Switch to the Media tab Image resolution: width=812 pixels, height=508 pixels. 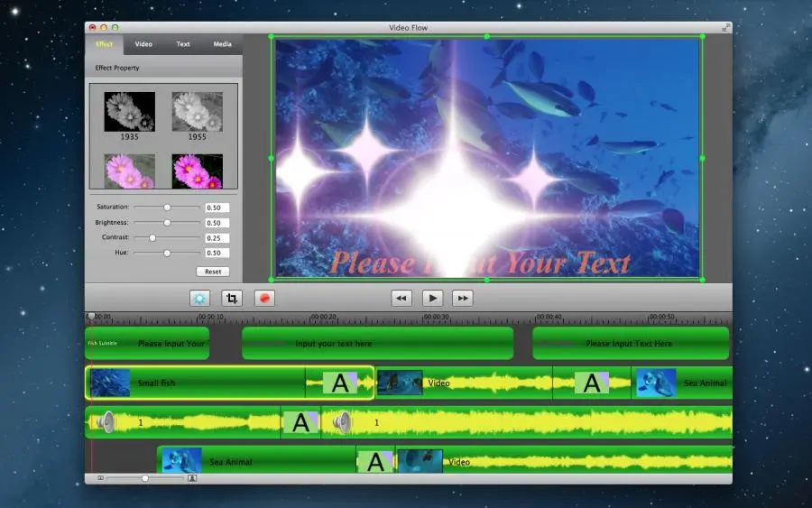(223, 44)
